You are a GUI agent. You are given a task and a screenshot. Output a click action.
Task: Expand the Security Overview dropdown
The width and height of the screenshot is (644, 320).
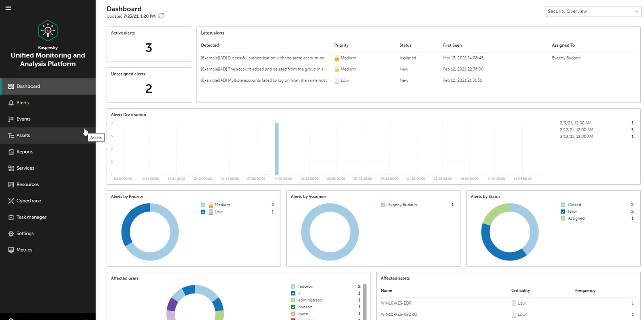593,11
